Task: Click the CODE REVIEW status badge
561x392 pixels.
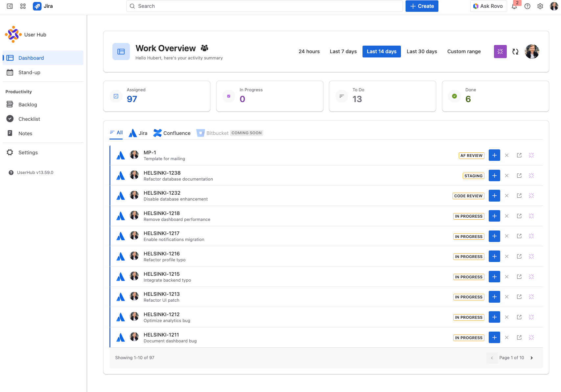Action: point(468,196)
